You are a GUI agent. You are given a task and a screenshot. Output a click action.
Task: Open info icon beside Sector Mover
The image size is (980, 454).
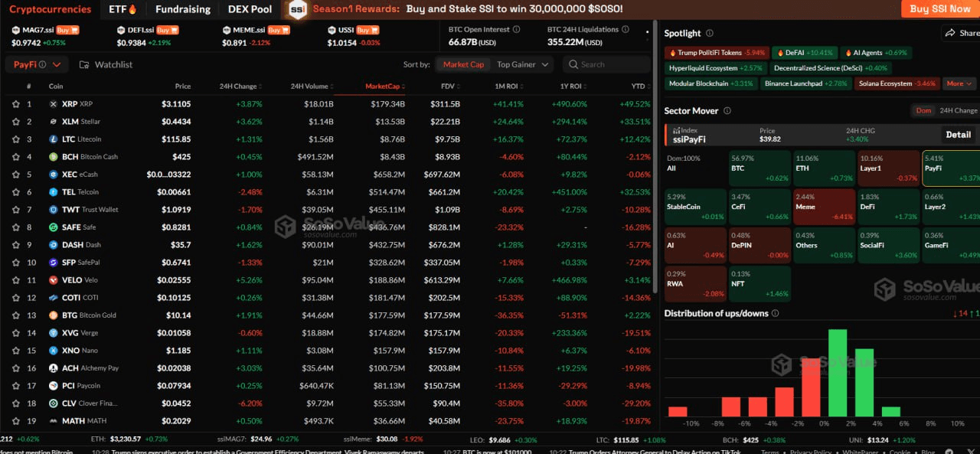727,111
